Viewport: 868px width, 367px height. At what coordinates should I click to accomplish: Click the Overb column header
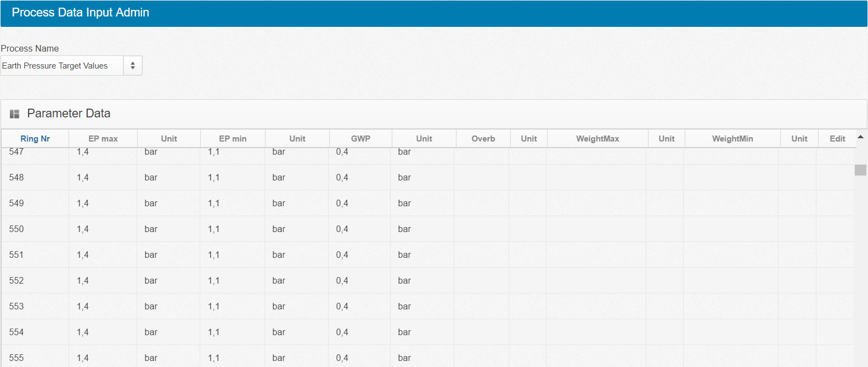tap(483, 139)
